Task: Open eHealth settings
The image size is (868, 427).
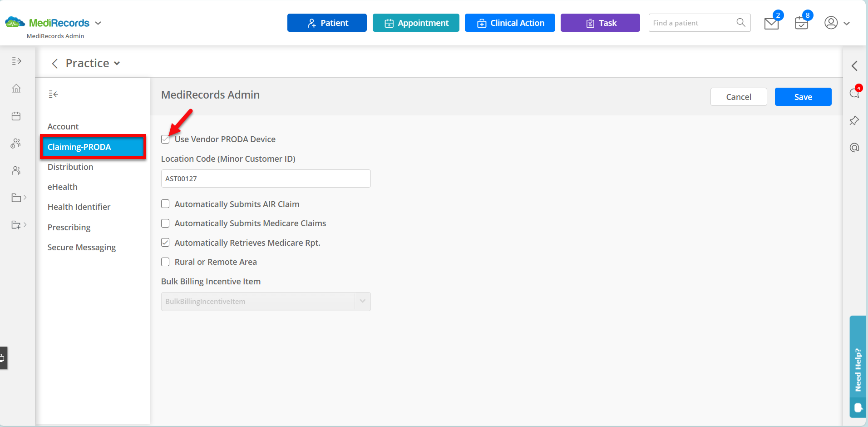Action: point(63,187)
